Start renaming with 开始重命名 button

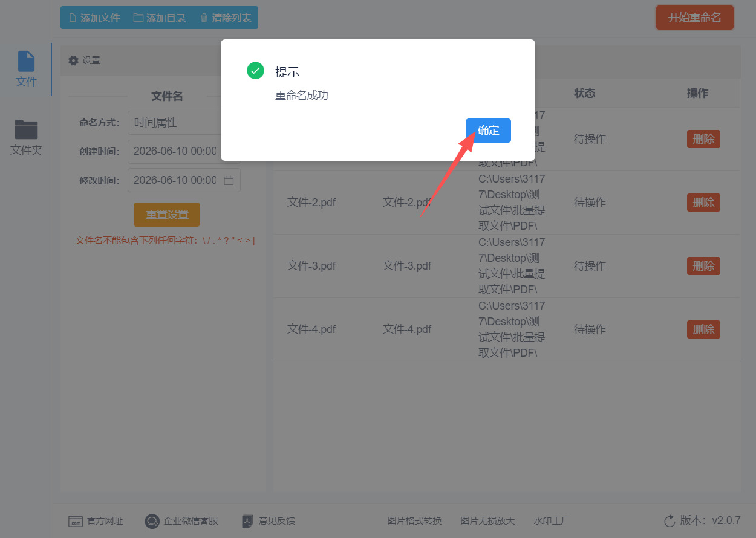695,18
